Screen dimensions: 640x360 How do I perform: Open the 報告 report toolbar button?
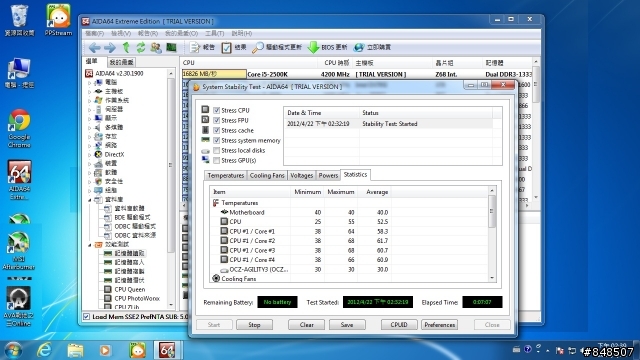pyautogui.click(x=202, y=48)
